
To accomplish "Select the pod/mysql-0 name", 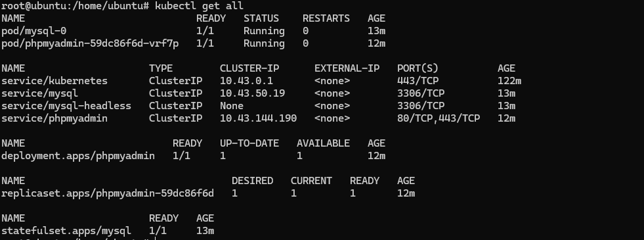I will point(33,32).
